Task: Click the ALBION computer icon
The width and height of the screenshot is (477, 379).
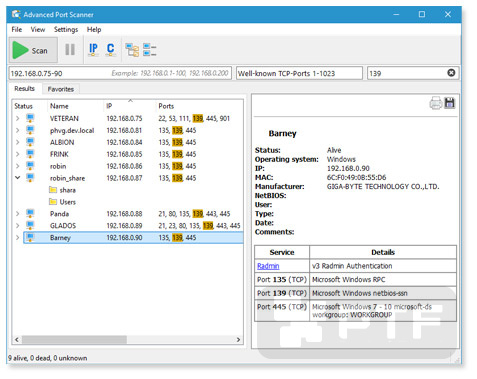Action: (x=30, y=142)
